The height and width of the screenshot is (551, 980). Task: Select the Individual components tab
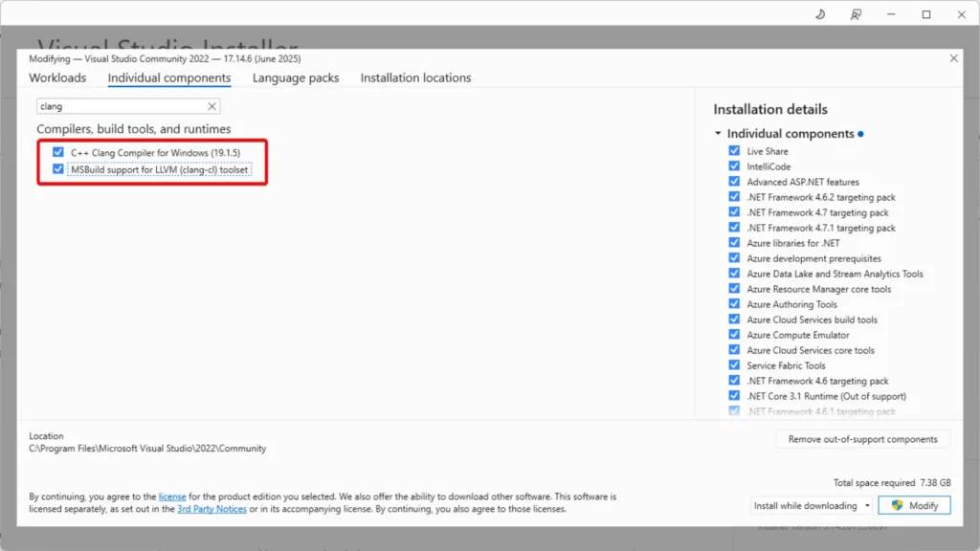click(x=169, y=77)
